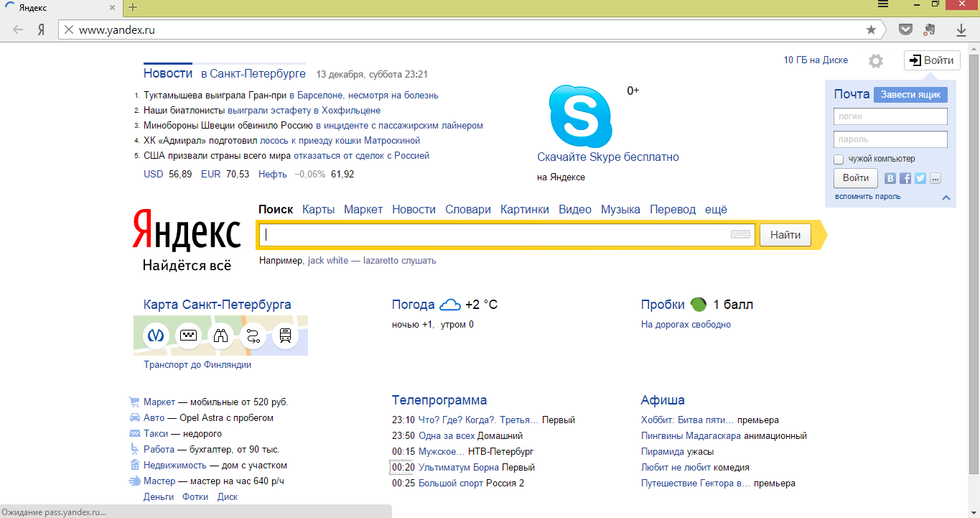Screen dimensions: 980x518
Task: Click 'Скачайте Skype бесплатно' link
Action: (x=608, y=157)
